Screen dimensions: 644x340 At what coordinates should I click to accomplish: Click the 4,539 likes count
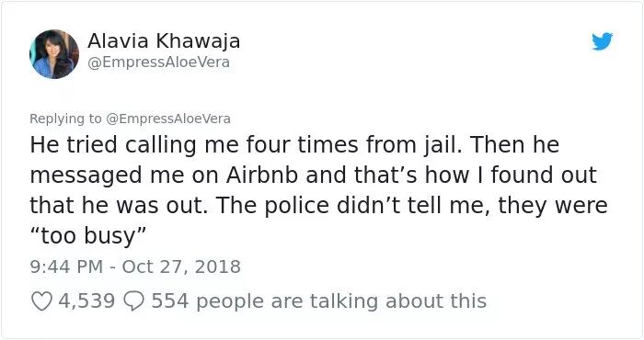coord(86,301)
